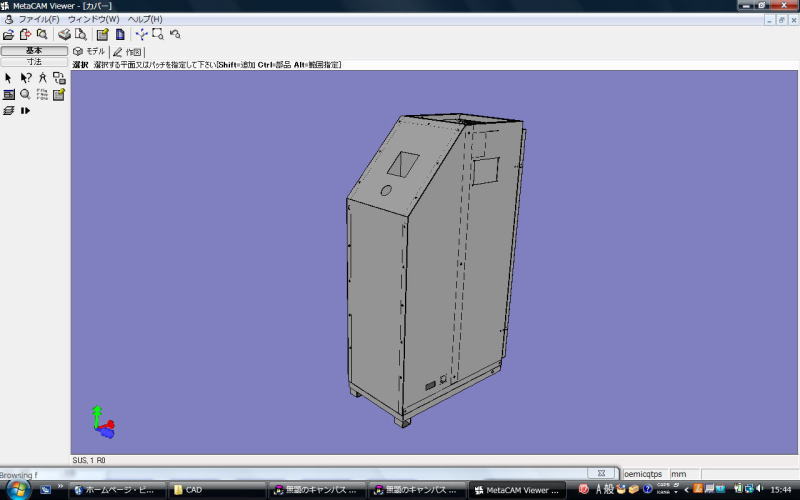Click the file search magnifier toolbar icon

coord(42,34)
